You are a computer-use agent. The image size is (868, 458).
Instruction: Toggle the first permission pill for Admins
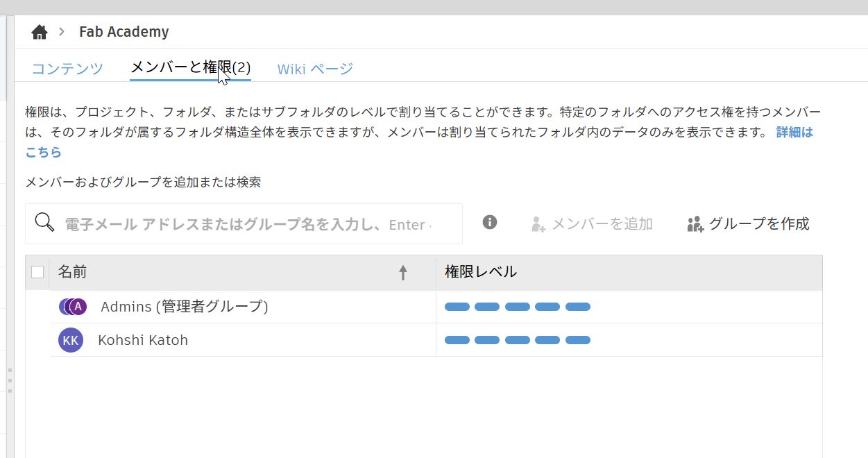pos(457,306)
